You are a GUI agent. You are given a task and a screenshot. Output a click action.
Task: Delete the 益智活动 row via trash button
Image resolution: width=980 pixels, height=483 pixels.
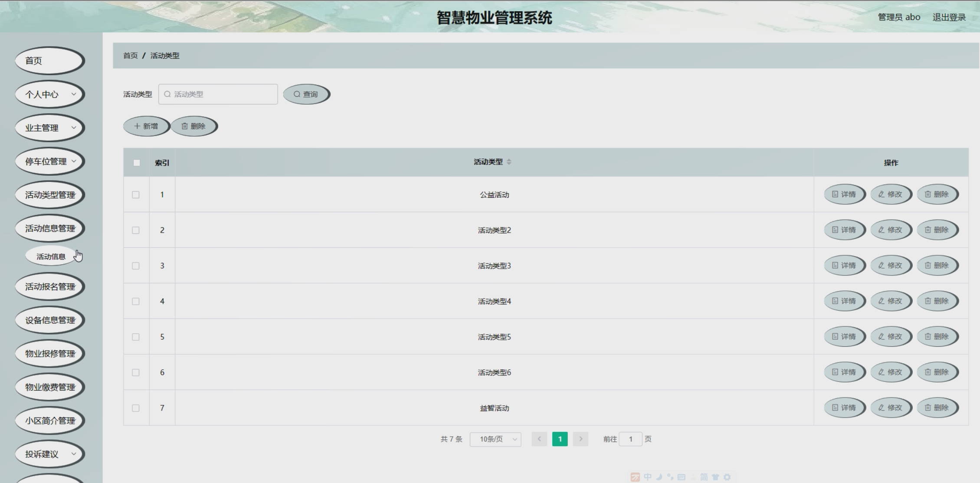(x=937, y=408)
